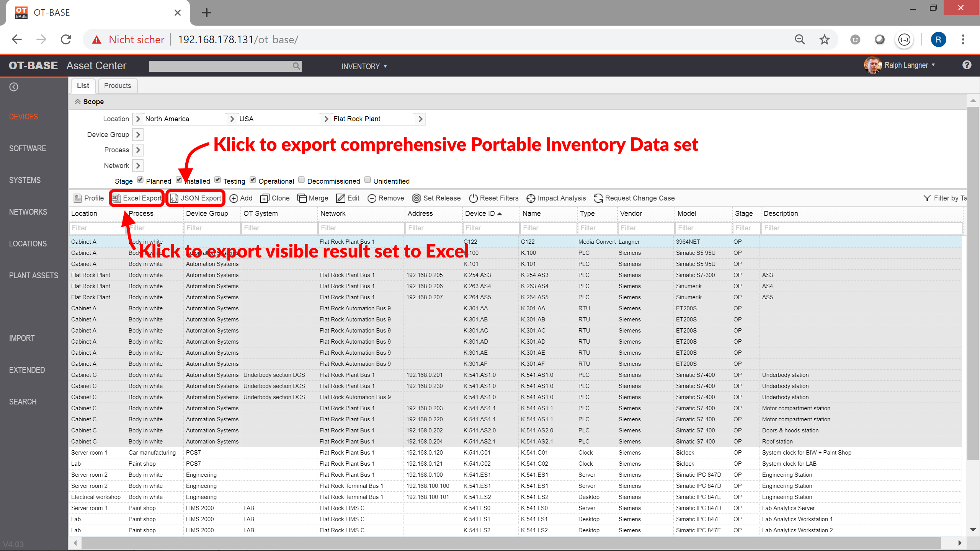The width and height of the screenshot is (980, 551).
Task: Open the Filter by Tag option
Action: click(945, 198)
